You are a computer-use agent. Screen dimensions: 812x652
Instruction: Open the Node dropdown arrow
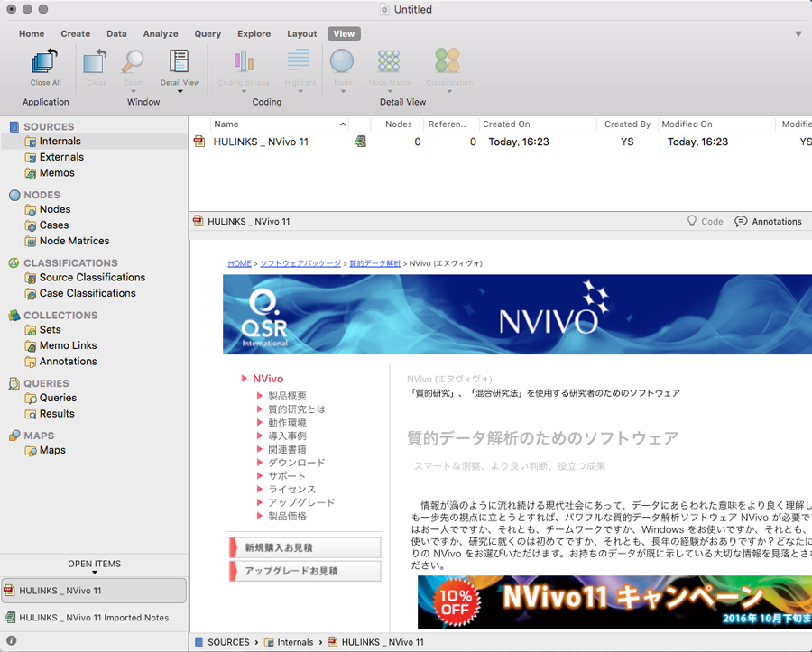click(x=343, y=92)
